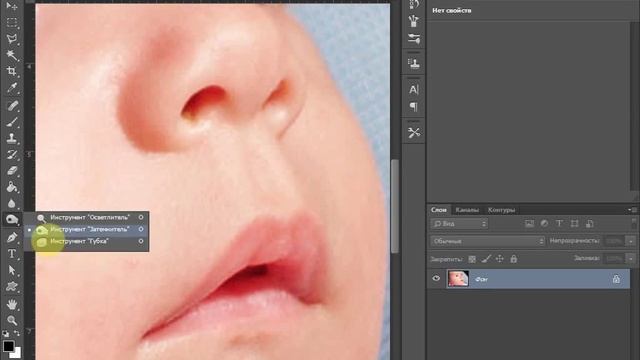Image resolution: width=640 pixels, height=360 pixels.
Task: Switch to the Слои tab
Action: pyautogui.click(x=439, y=210)
